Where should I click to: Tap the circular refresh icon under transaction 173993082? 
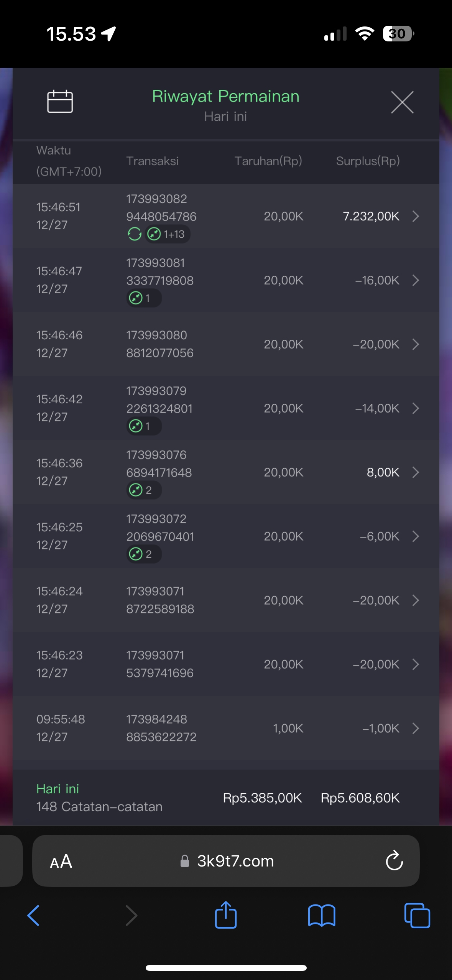point(134,234)
